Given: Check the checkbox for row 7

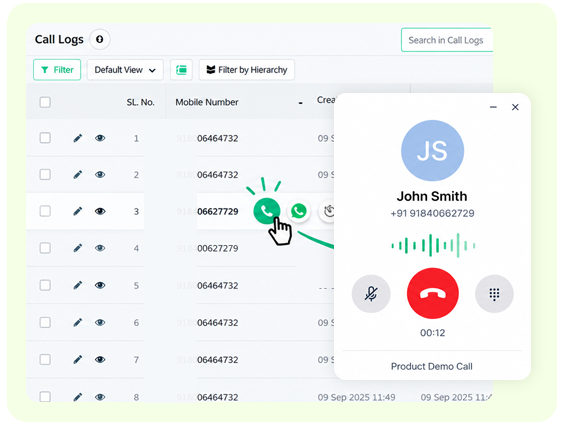Looking at the screenshot, I should [45, 359].
